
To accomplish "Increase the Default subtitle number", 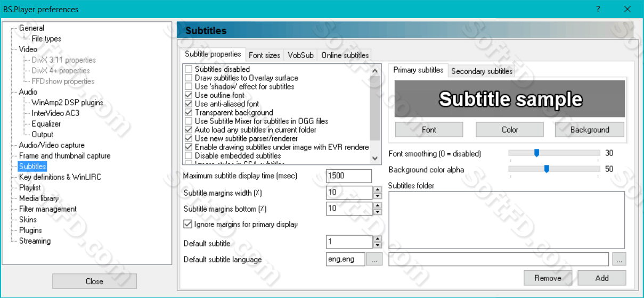I will pos(377,239).
